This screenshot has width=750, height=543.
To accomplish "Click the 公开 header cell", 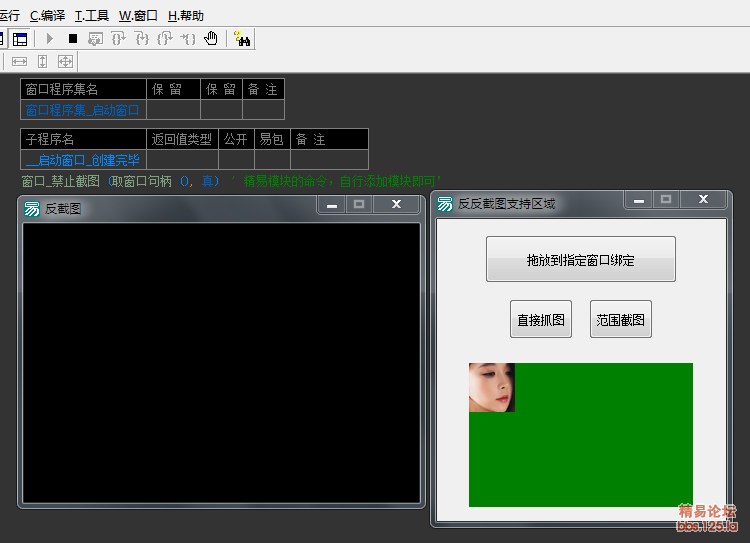I will point(236,139).
